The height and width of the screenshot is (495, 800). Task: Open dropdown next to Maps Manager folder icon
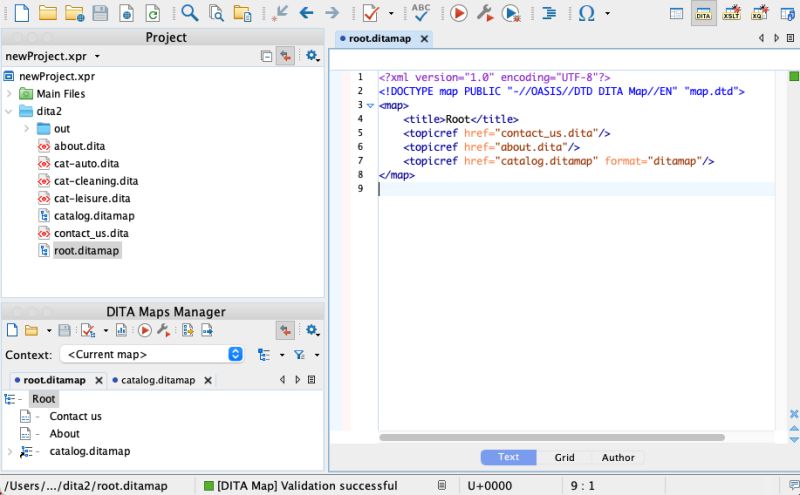pyautogui.click(x=49, y=331)
